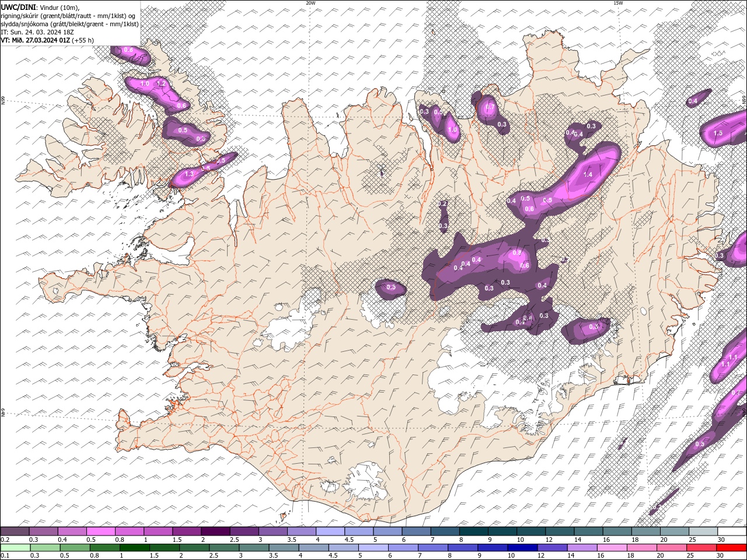Click the '2.5' label in the green legend row
The image size is (747, 560).
[212, 556]
